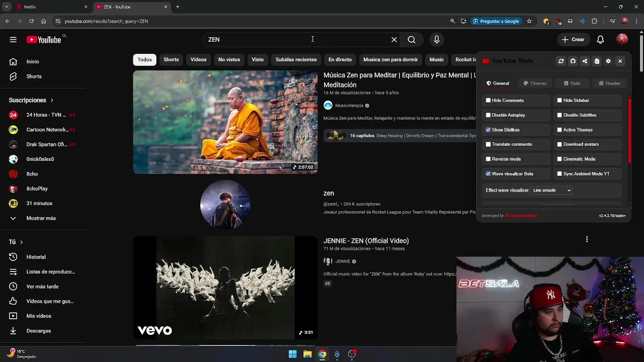Open the YouTube account avatar menu

tap(622, 40)
